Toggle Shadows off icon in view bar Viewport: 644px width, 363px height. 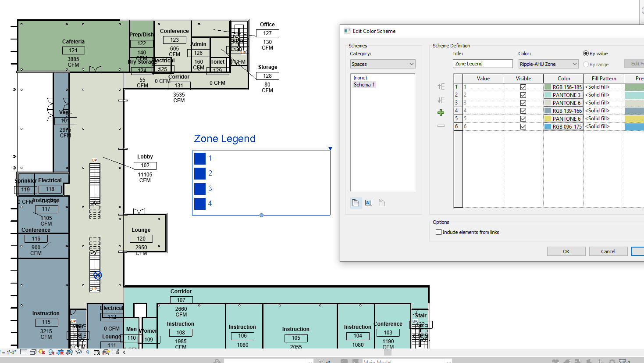point(51,352)
